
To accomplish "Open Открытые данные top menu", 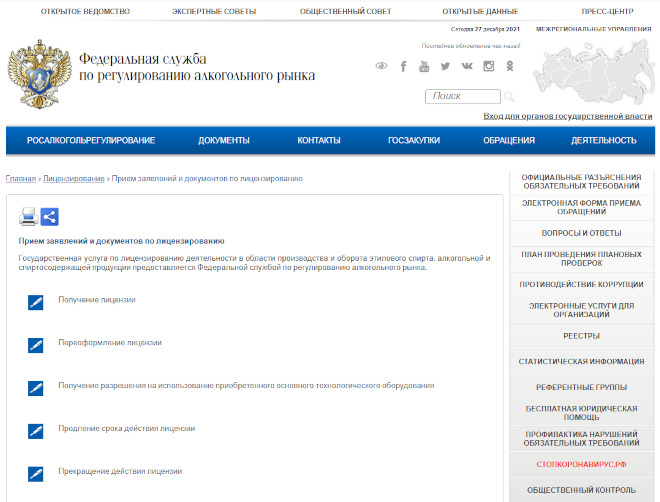I will [x=480, y=11].
